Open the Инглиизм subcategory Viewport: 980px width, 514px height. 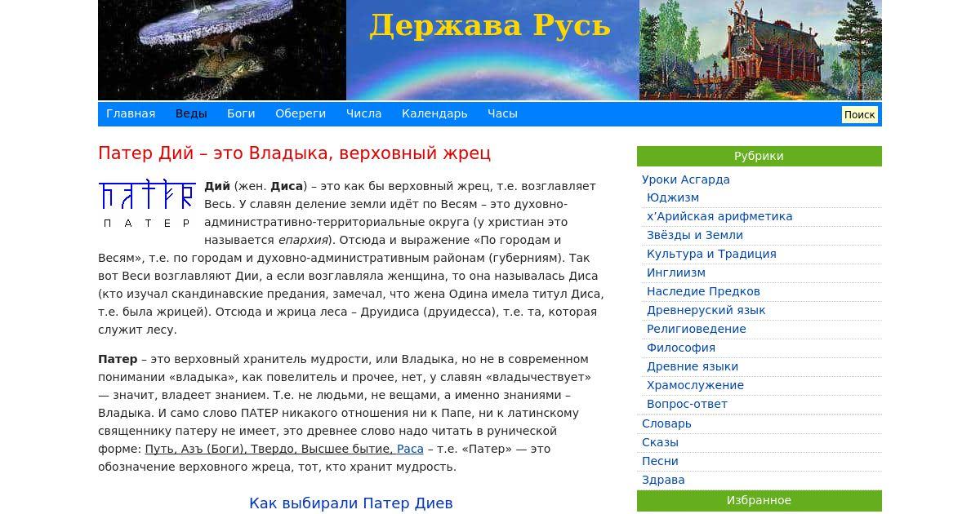676,273
